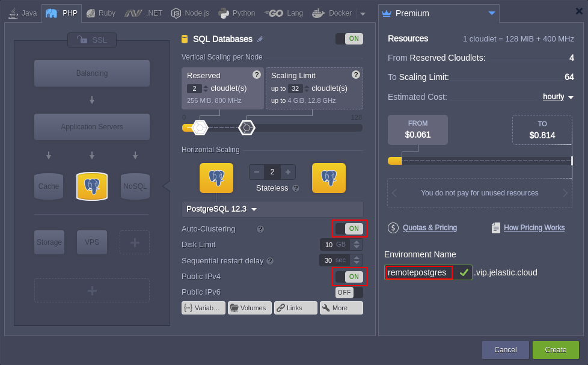Edit the SQL Databases layer name pencil

tap(260, 39)
